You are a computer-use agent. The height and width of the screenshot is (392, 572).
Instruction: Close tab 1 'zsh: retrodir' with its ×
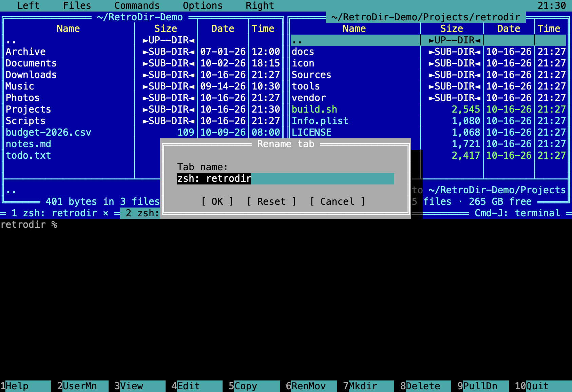pyautogui.click(x=106, y=213)
